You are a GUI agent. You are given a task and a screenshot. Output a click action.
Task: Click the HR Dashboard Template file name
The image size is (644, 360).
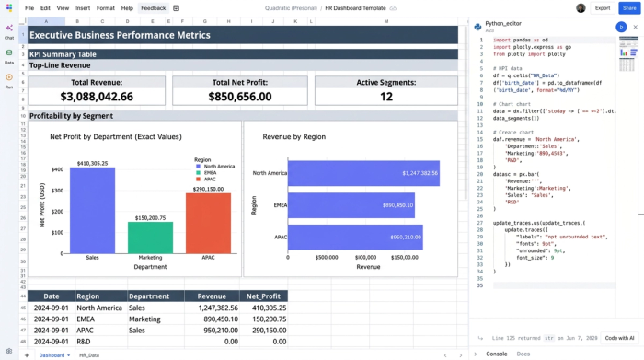(355, 8)
